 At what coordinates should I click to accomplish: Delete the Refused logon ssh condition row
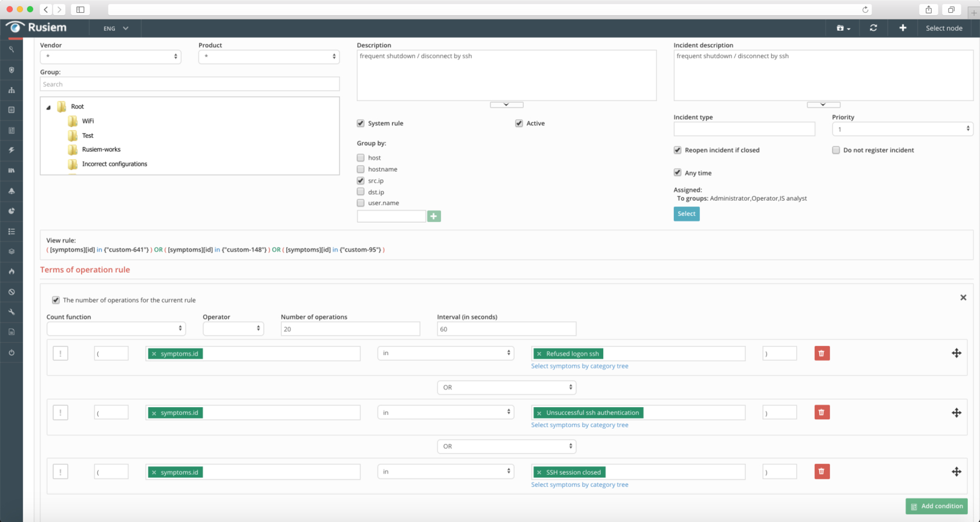822,353
